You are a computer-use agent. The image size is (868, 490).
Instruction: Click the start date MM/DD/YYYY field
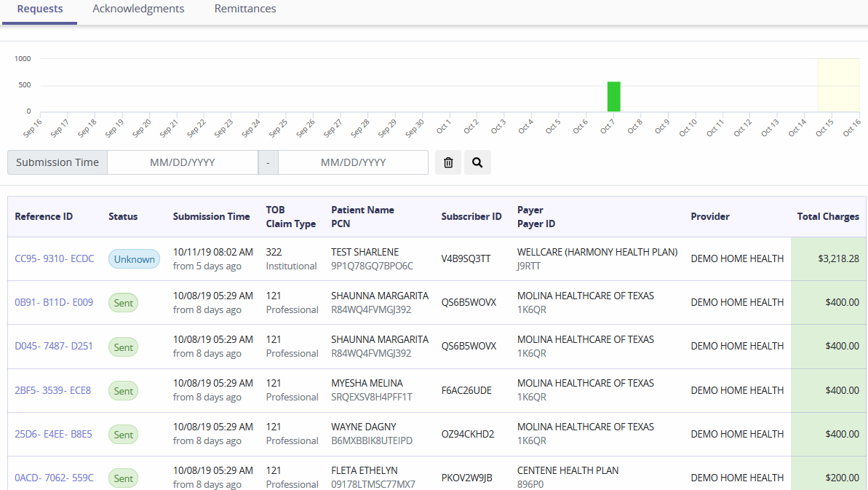[x=183, y=162]
